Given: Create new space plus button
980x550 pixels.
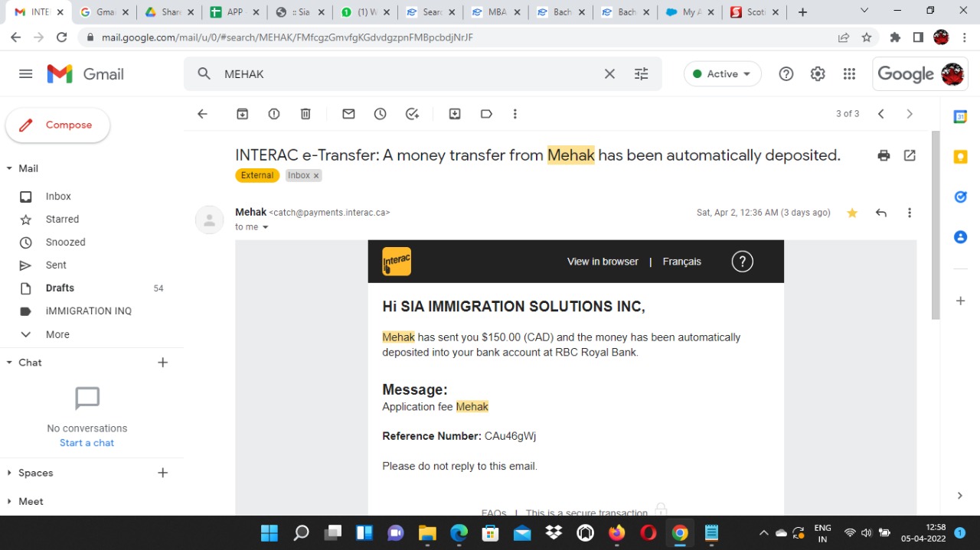Looking at the screenshot, I should pos(162,473).
